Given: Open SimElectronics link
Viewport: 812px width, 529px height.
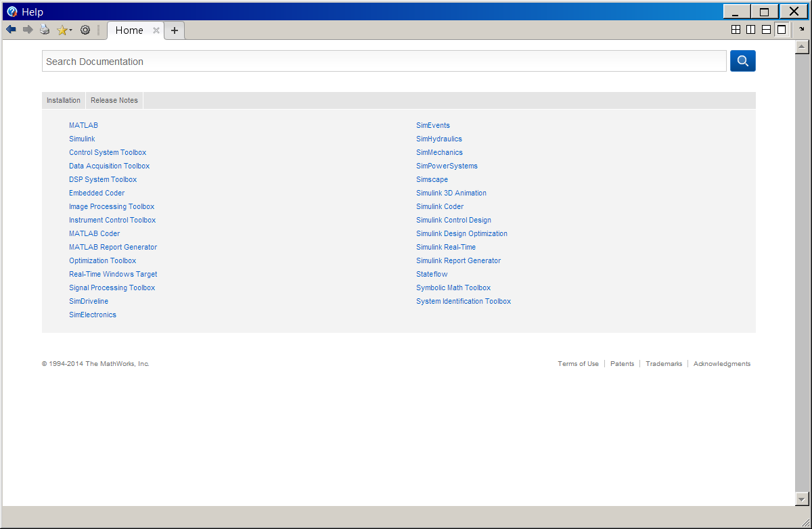Looking at the screenshot, I should (x=93, y=315).
